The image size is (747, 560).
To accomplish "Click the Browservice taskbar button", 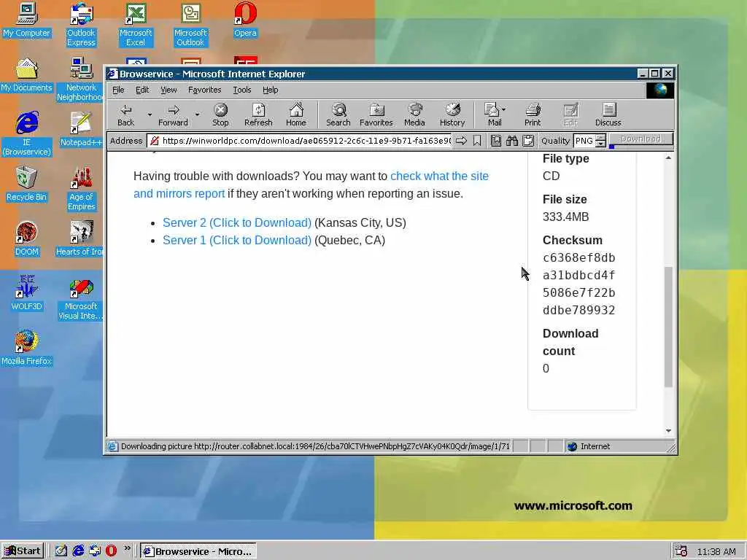I will 198,551.
